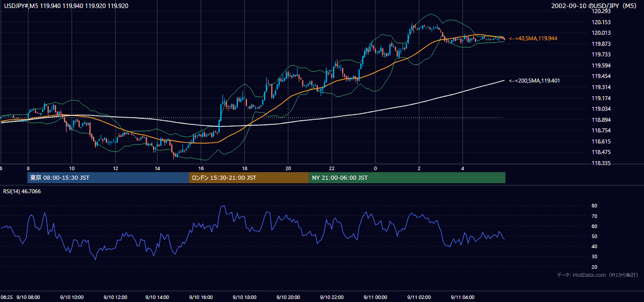Click price axis value 118.754
This screenshot has width=644, height=302.
pyautogui.click(x=601, y=131)
